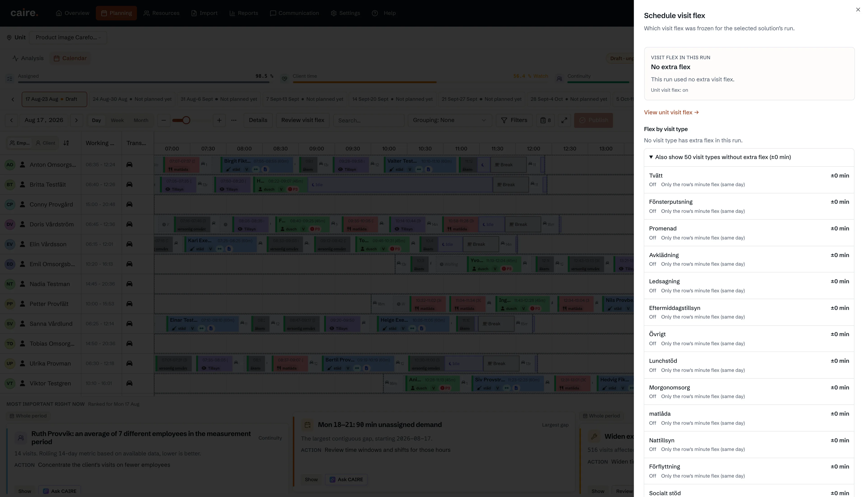Click the clipboard icon showing 8

[545, 120]
